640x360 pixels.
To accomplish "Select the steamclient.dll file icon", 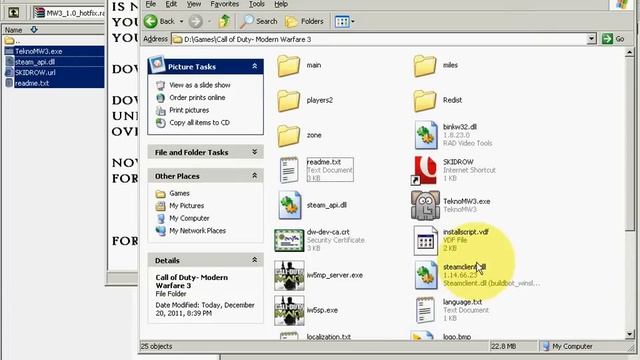I will [426, 275].
